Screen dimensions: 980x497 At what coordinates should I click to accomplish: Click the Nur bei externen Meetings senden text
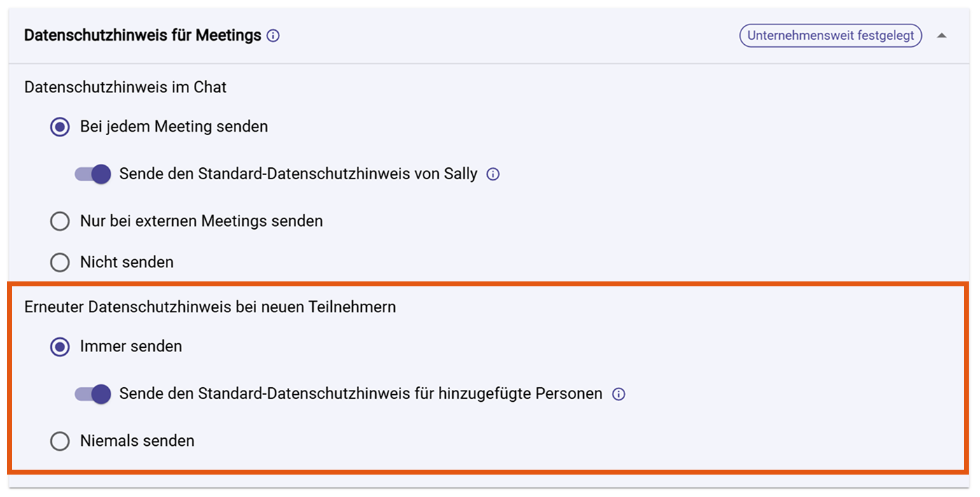tap(202, 221)
